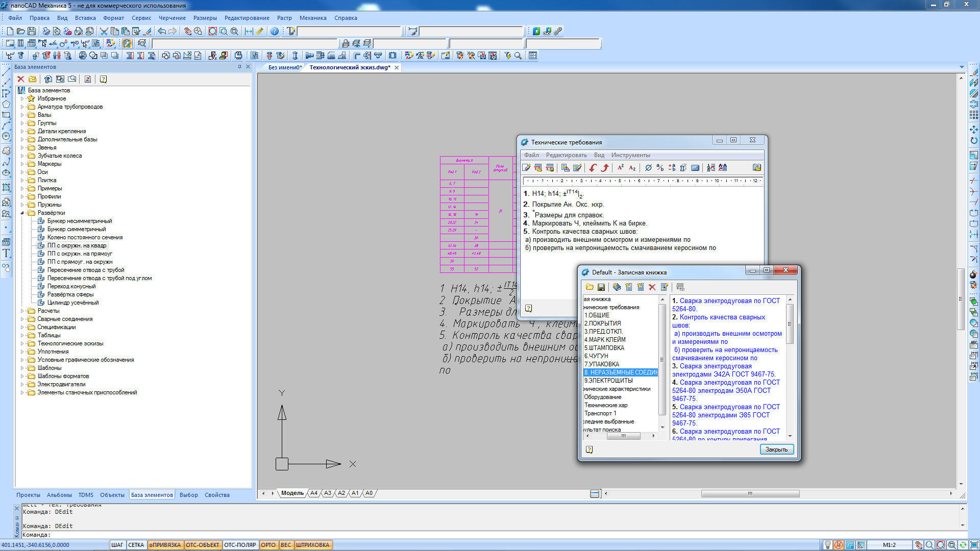Image resolution: width=980 pixels, height=551 pixels.
Task: Expand the Шаблоны форматов folder
Action: click(x=22, y=376)
